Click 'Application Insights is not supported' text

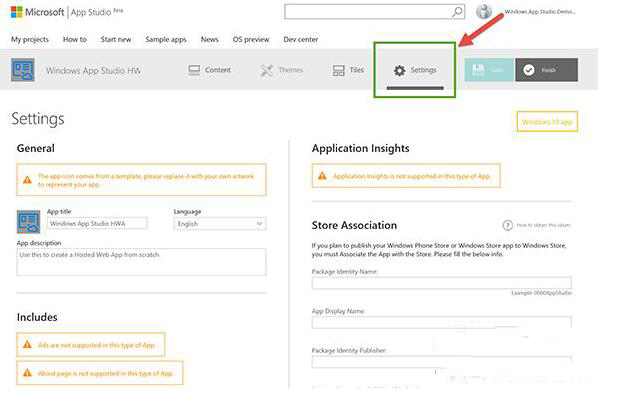(412, 176)
